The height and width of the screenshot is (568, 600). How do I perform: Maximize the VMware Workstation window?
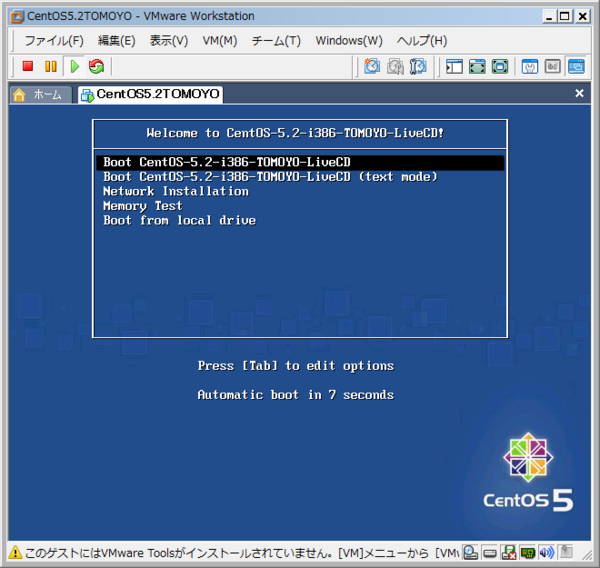[565, 16]
